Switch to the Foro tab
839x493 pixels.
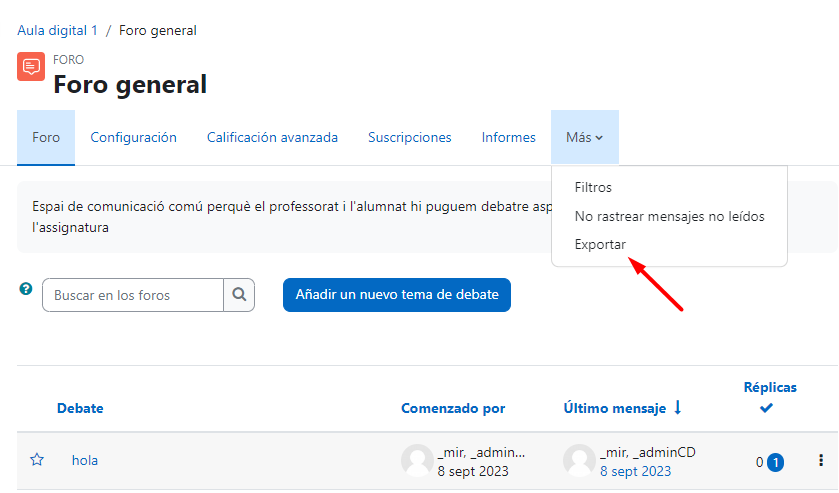(46, 138)
